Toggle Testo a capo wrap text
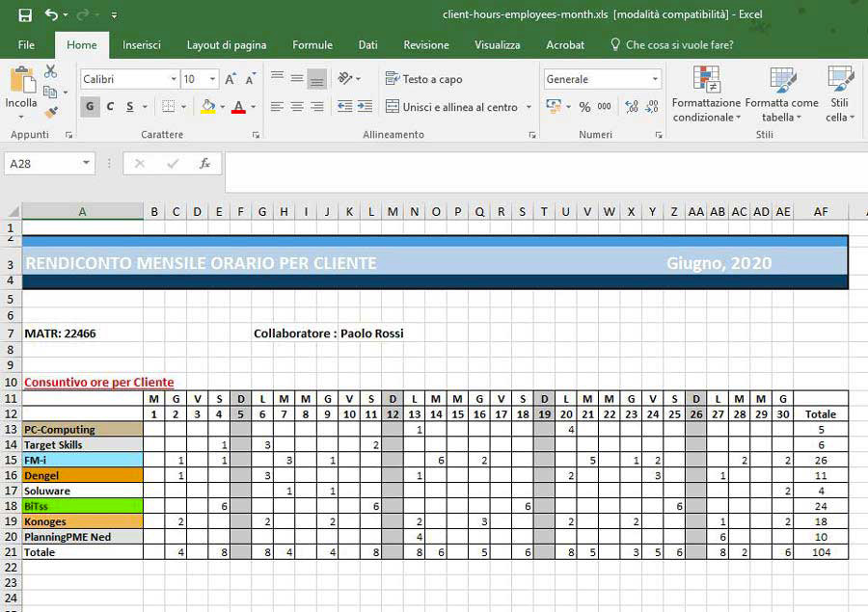868x612 pixels. click(424, 79)
